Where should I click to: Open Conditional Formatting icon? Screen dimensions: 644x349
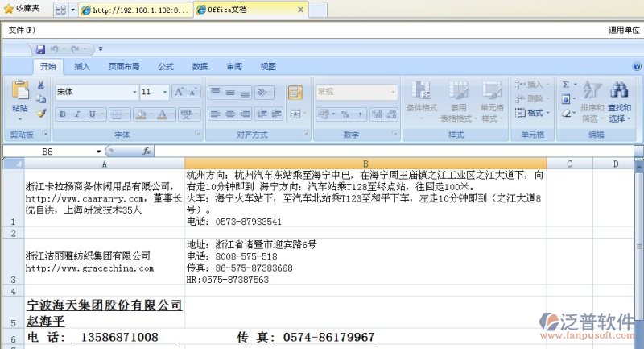click(x=421, y=89)
